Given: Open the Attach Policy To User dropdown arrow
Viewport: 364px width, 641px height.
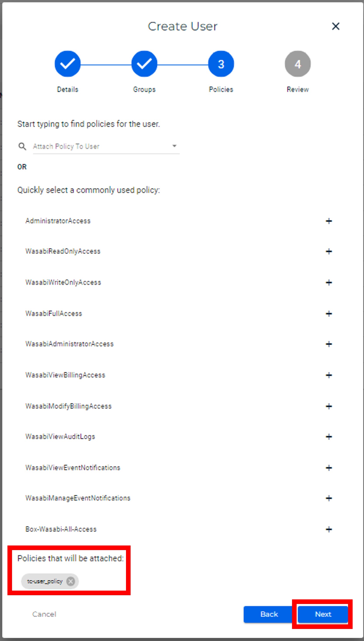Looking at the screenshot, I should (x=174, y=146).
